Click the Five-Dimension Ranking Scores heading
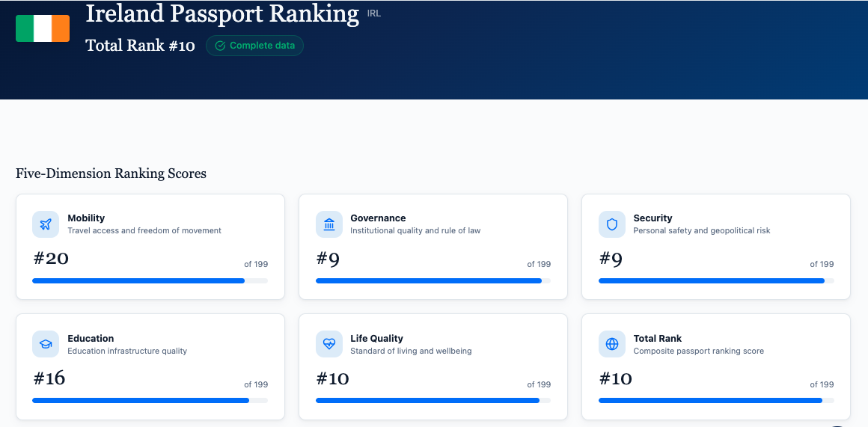The width and height of the screenshot is (868, 427). point(111,173)
